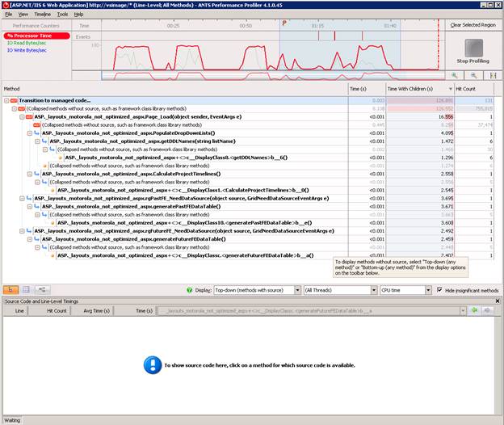Screen dimensions: 504x425
Task: Click the blue info icon in source panel
Action: (153, 365)
